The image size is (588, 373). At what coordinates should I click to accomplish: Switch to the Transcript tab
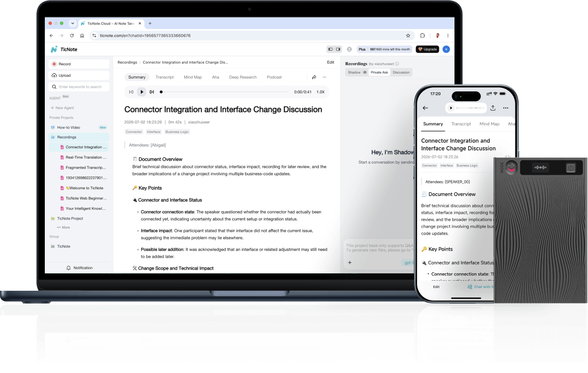pos(165,77)
